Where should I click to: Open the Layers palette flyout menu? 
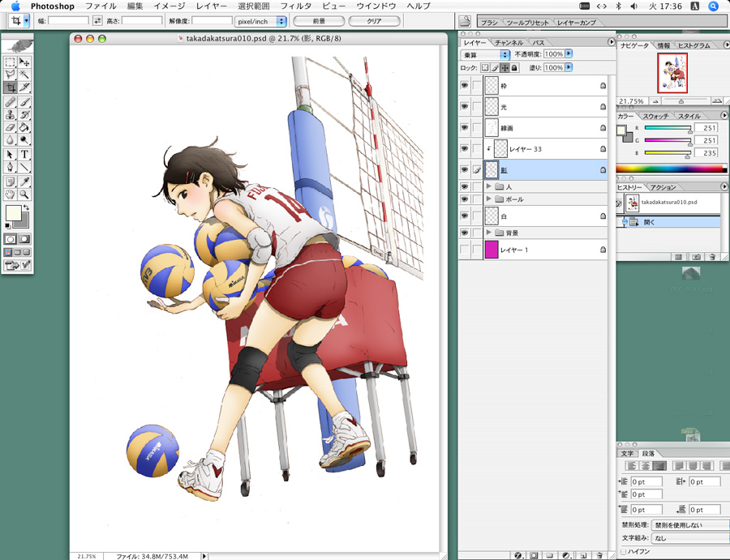click(612, 42)
